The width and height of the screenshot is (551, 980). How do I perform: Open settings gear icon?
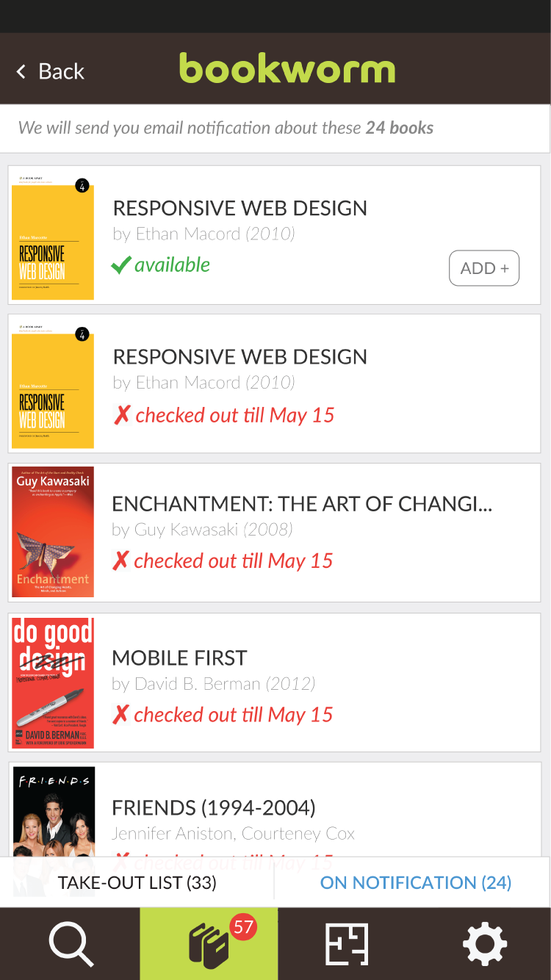484,944
